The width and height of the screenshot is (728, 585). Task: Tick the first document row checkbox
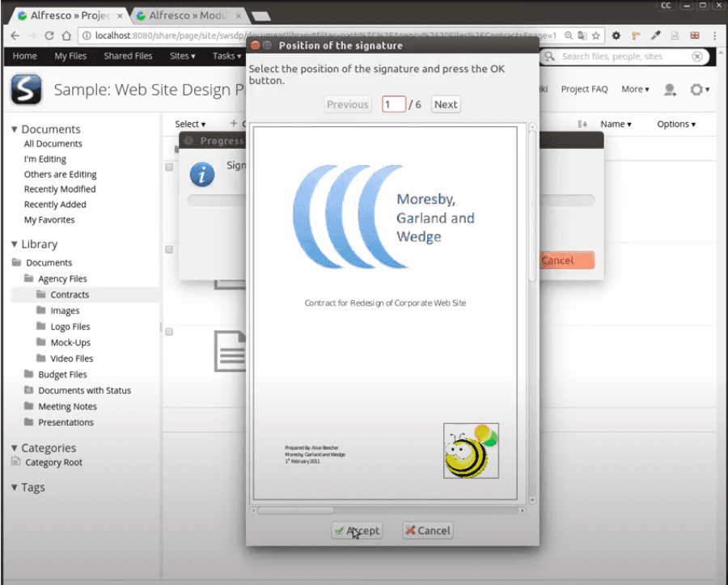[x=169, y=167]
